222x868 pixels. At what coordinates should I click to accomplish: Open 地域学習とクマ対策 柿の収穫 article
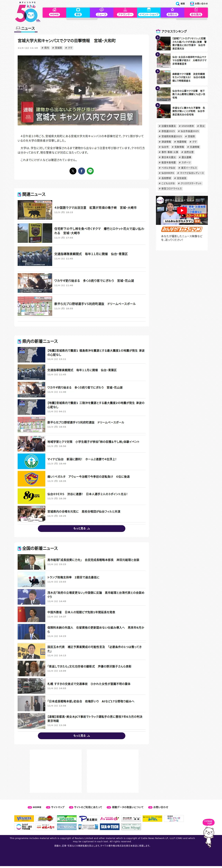(x=81, y=443)
